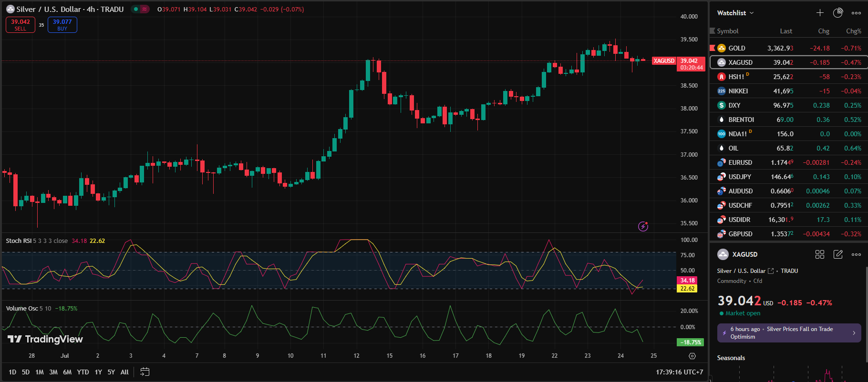This screenshot has width=868, height=382.
Task: Open watchlist advanced view pie icon
Action: pos(837,13)
